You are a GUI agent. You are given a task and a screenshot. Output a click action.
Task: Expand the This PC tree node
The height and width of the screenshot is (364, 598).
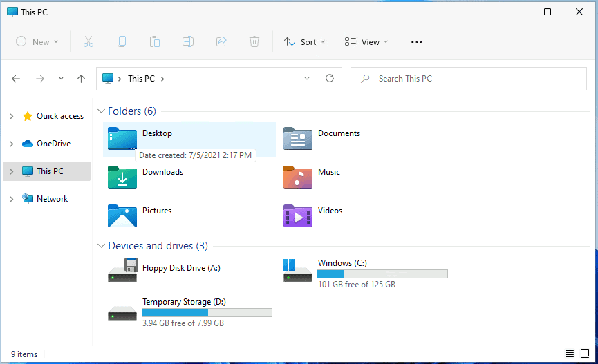coord(12,171)
